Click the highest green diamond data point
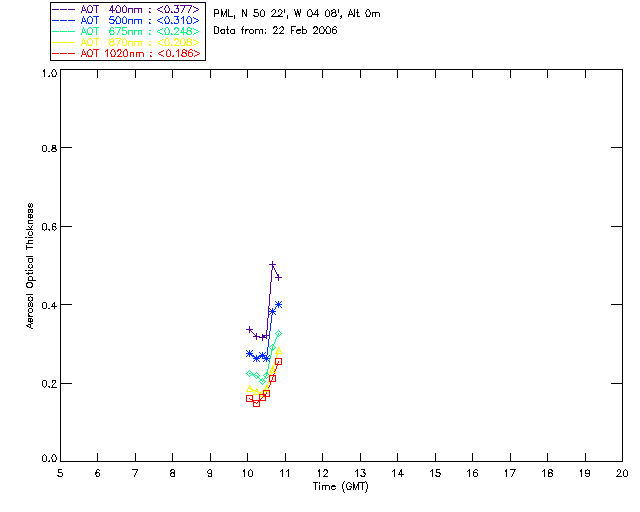 point(279,334)
